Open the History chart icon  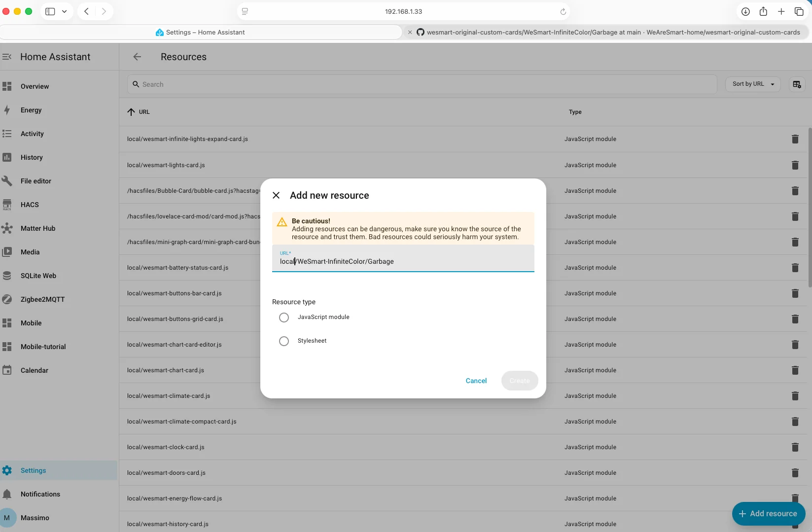point(7,157)
